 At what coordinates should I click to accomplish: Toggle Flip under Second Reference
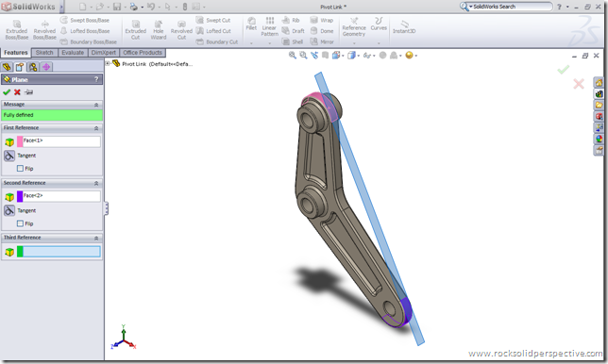coord(20,223)
